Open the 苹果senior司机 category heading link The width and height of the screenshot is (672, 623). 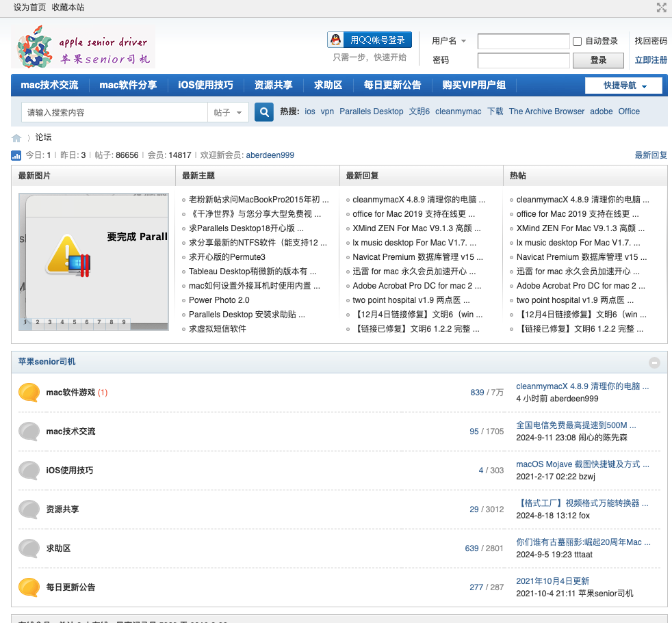tap(47, 362)
